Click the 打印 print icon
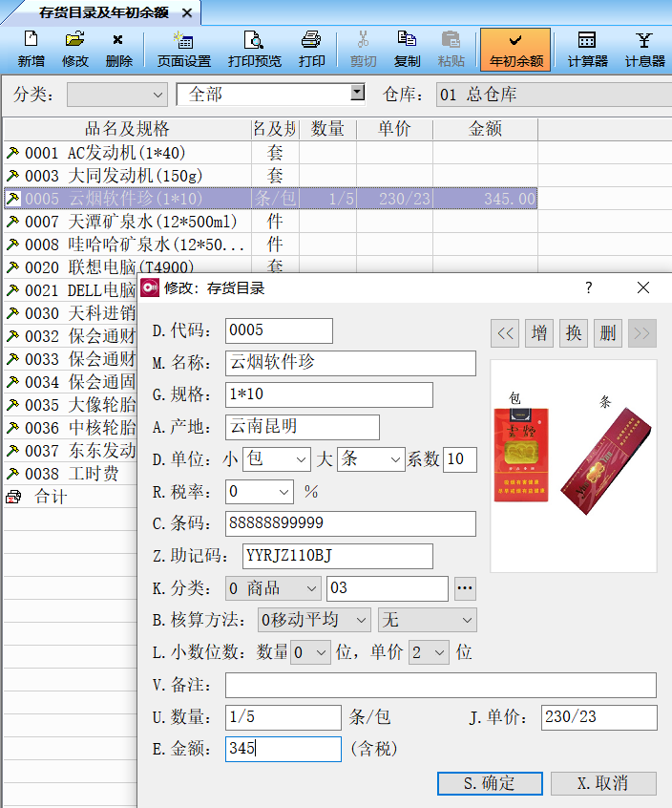672x808 pixels. coord(311,50)
